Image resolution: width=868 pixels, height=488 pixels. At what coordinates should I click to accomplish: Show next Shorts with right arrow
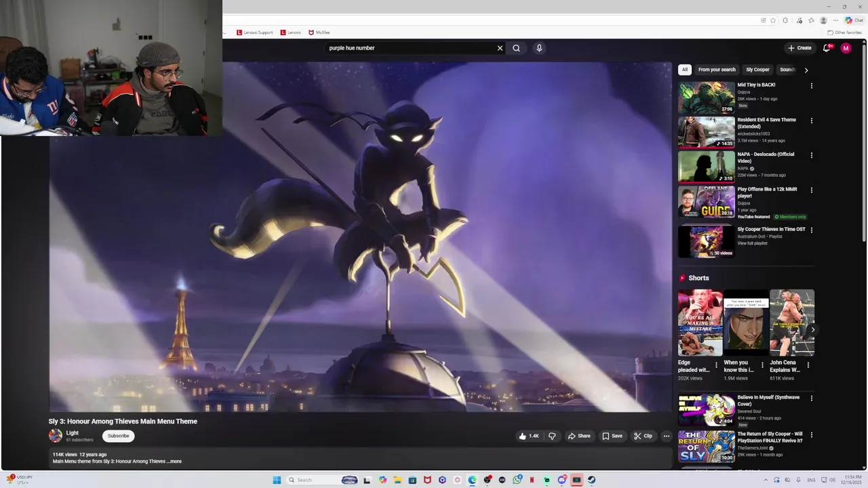(812, 329)
